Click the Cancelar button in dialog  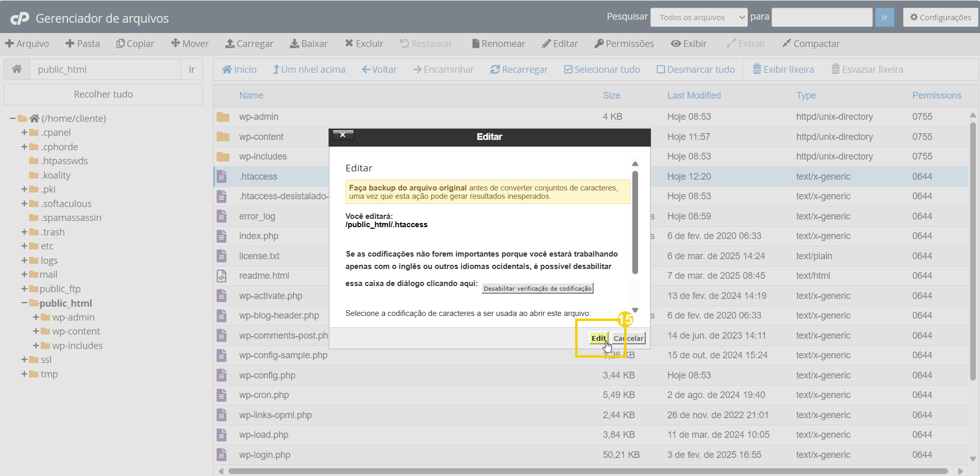[x=628, y=338]
